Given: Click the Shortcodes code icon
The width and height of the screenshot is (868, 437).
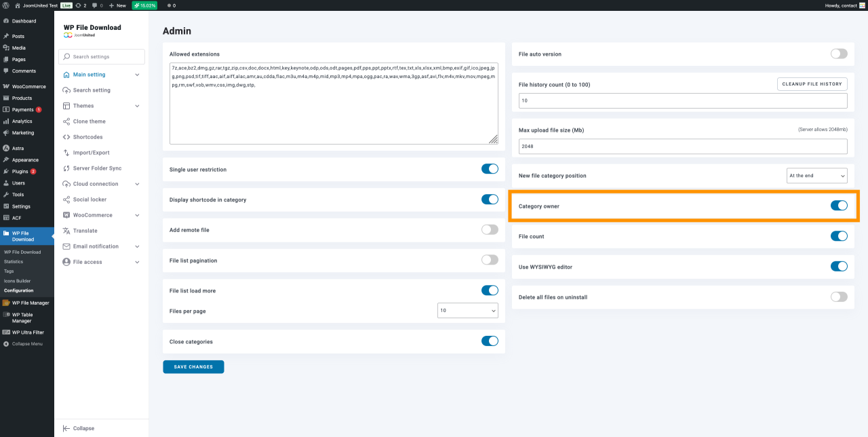Looking at the screenshot, I should pos(66,137).
